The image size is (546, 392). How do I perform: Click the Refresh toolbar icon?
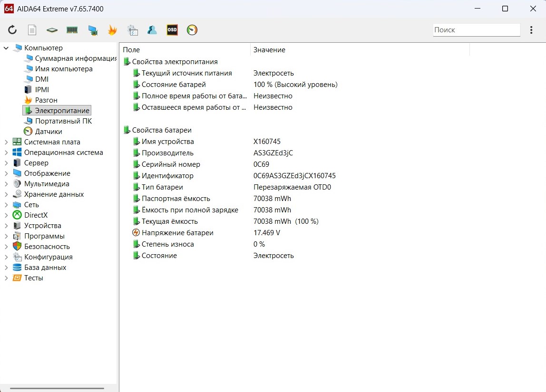[12, 30]
